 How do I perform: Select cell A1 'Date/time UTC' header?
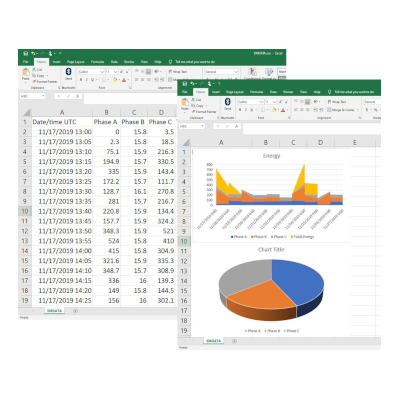coord(62,122)
